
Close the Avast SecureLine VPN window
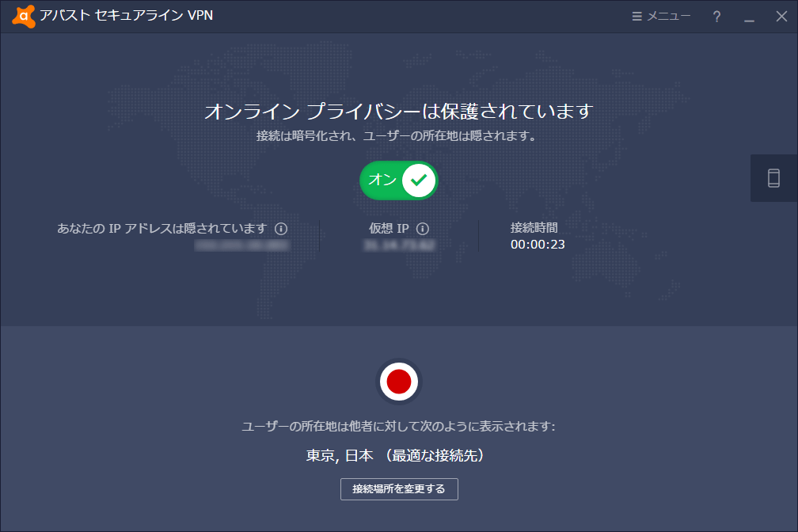pyautogui.click(x=781, y=17)
